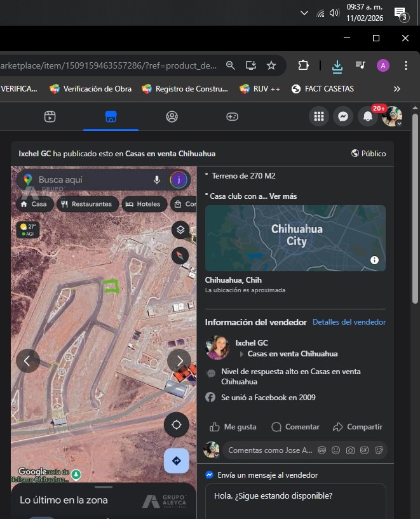Open the Facebook menu grid icon
Image resolution: width=420 pixels, height=519 pixels.
point(319,116)
